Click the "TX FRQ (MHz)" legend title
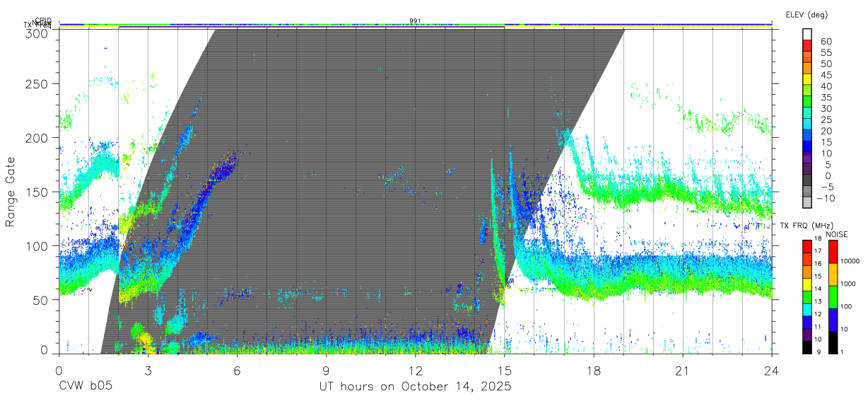 (805, 226)
